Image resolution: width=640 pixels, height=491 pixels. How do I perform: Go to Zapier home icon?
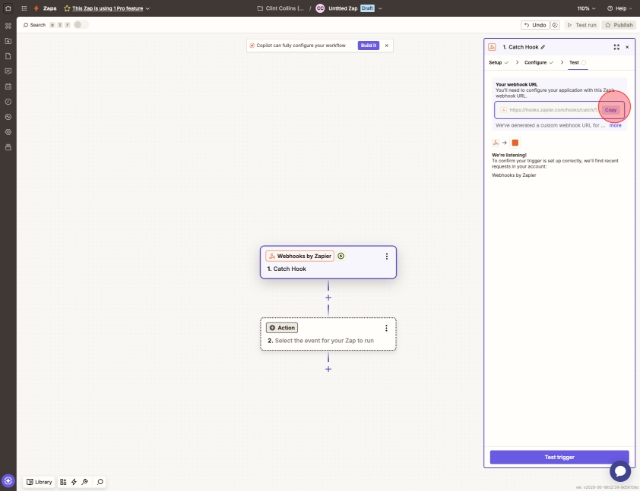tap(8, 8)
